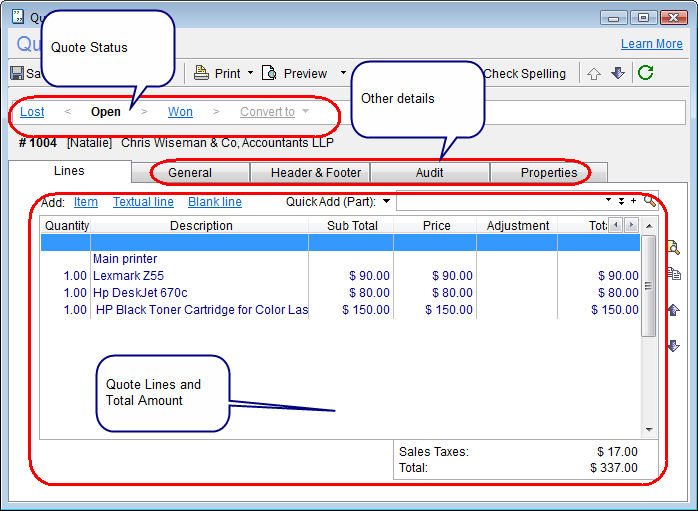Screen dimensions: 698x511
Task: Click the Preview icon in toolbar
Action: coord(269,73)
